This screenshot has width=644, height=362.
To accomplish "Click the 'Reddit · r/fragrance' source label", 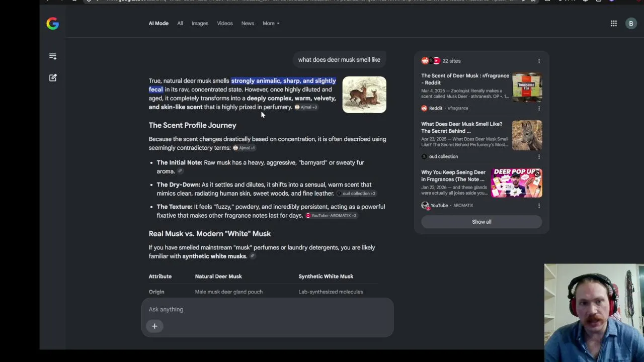I will point(445,108).
